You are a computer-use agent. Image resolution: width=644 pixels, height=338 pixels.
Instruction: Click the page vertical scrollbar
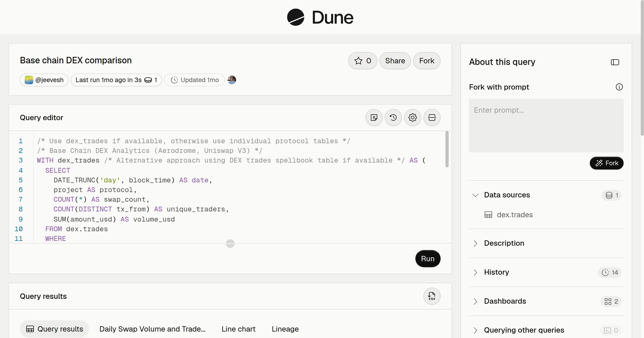tap(642, 68)
